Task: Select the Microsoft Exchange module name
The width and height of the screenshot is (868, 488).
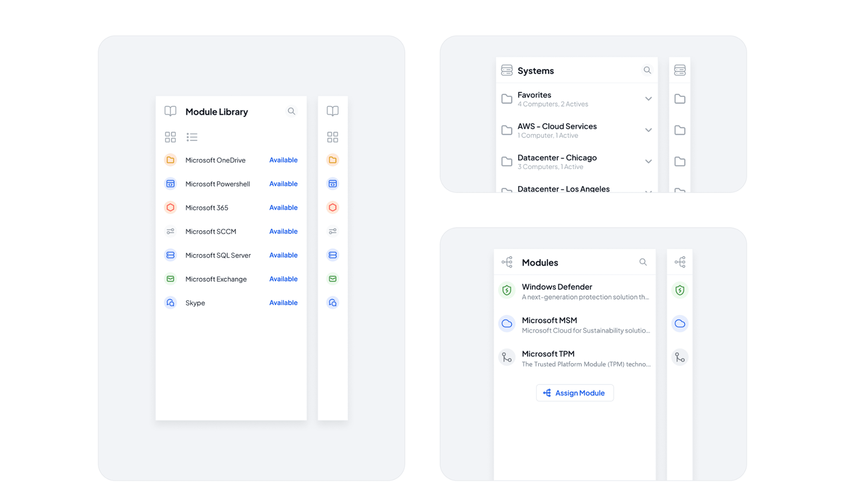Action: [216, 279]
